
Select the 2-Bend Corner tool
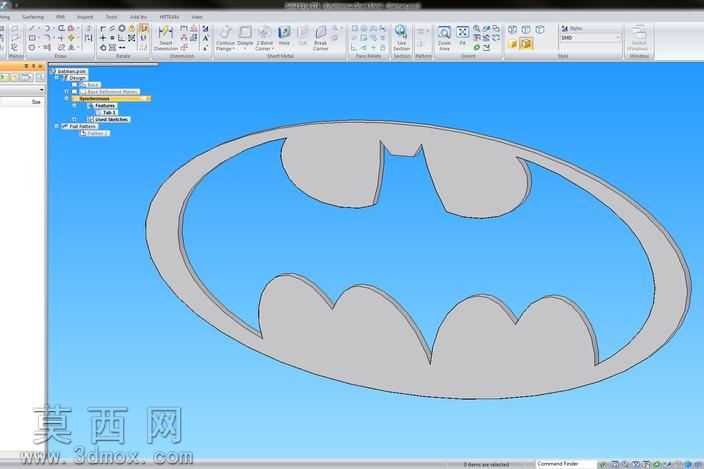(x=264, y=38)
